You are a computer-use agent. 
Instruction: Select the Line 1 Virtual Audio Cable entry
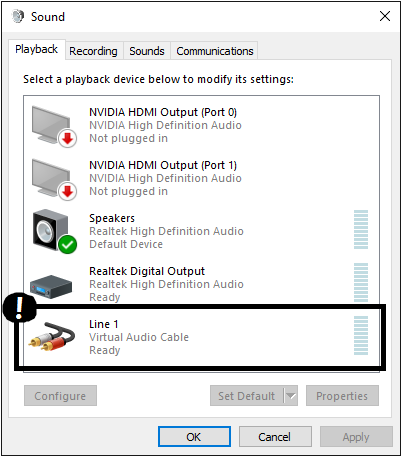coord(201,337)
